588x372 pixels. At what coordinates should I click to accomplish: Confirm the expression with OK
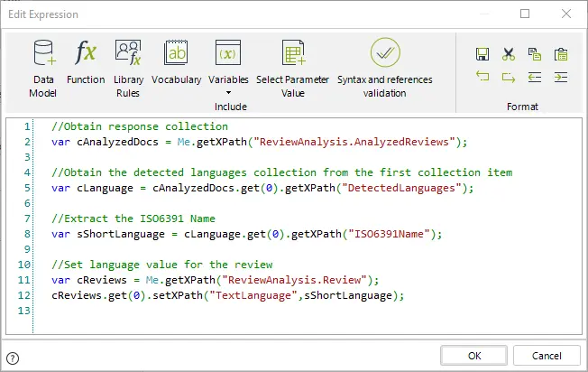(474, 356)
